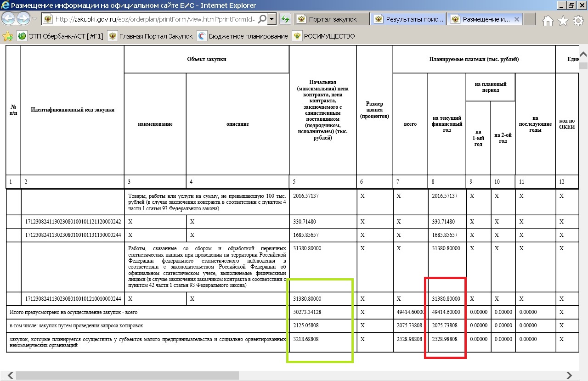
Task: Click the browser Forward arrow button
Action: pos(23,19)
